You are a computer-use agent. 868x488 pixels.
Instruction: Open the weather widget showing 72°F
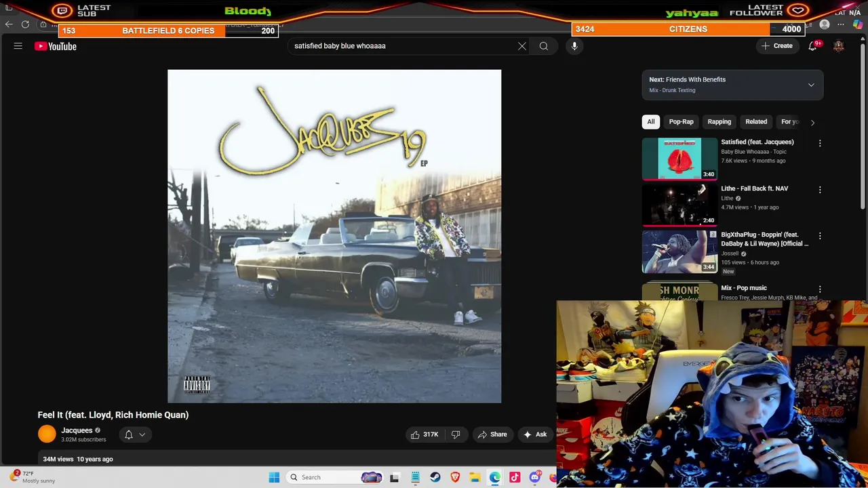pos(33,477)
